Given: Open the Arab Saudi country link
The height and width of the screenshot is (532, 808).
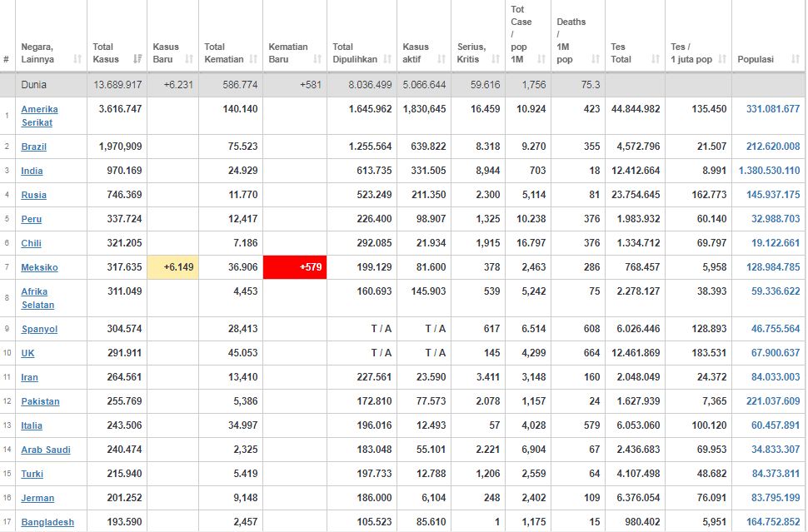Looking at the screenshot, I should click(46, 450).
